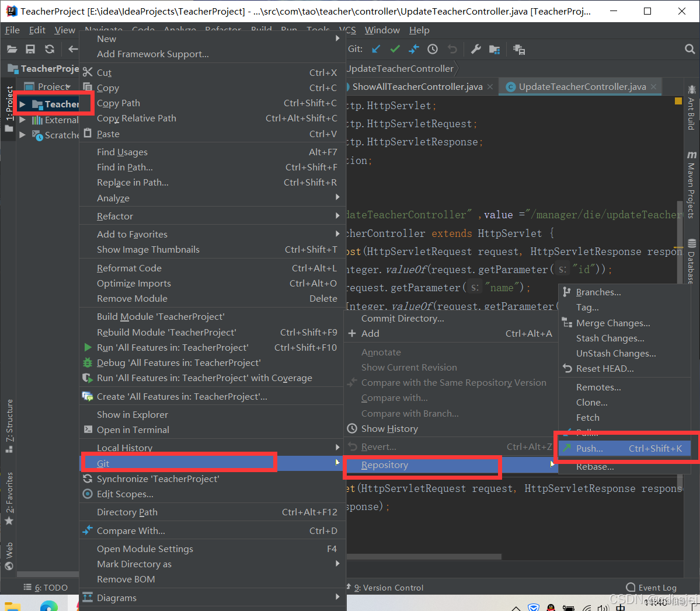
Task: Run 'All Features in: TeacherProject'
Action: (213, 347)
